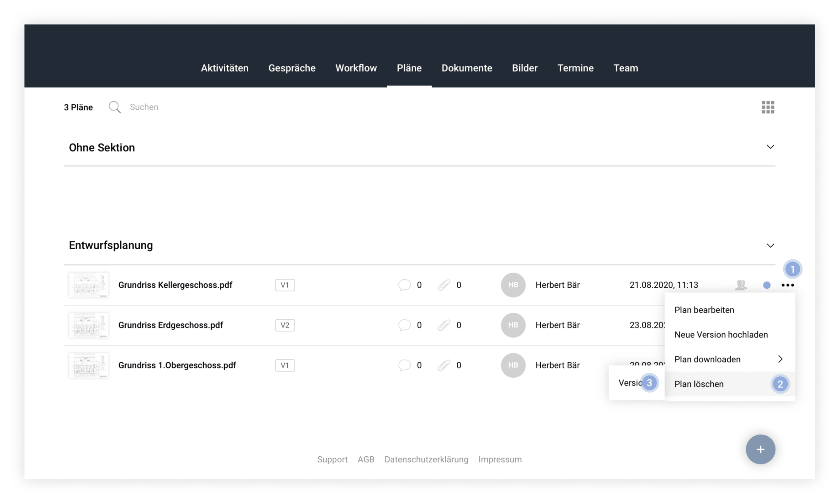Click the Impressum footer link

click(500, 459)
